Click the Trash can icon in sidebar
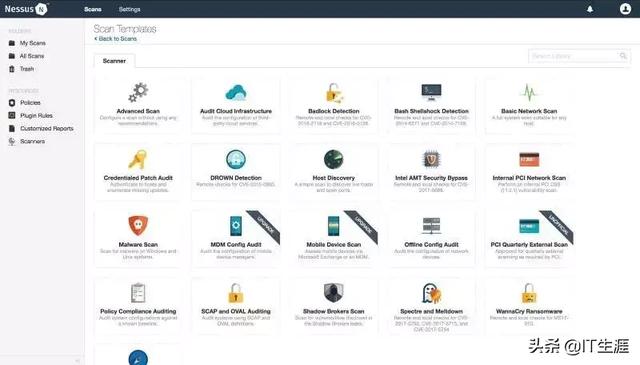This screenshot has width=640, height=365. point(12,69)
